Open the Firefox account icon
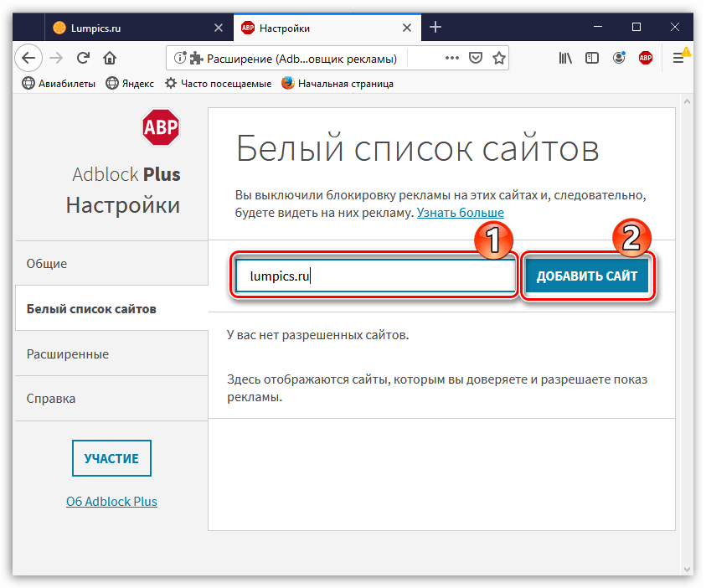This screenshot has width=706, height=588. [619, 58]
